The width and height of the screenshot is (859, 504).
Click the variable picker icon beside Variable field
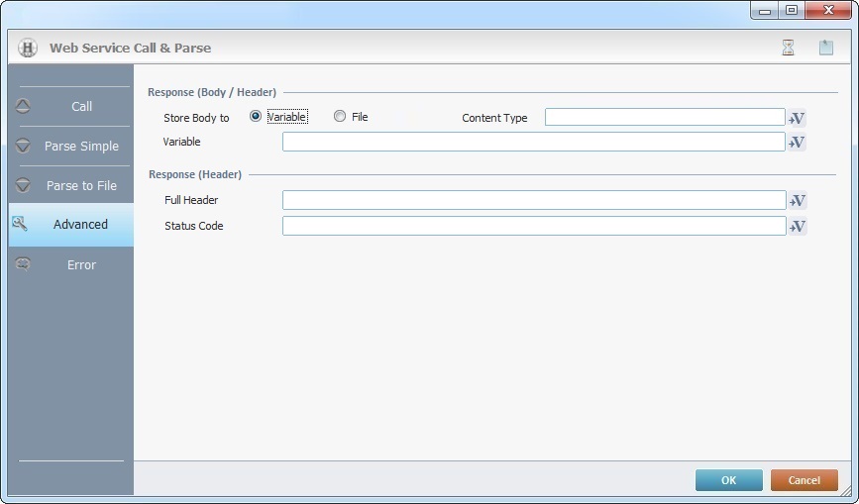tap(797, 143)
